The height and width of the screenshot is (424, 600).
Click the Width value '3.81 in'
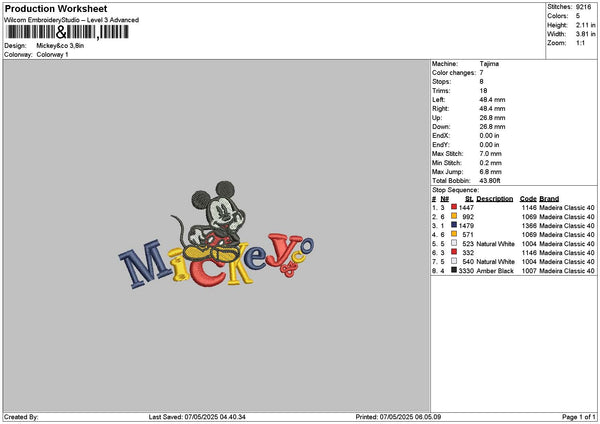pyautogui.click(x=585, y=34)
